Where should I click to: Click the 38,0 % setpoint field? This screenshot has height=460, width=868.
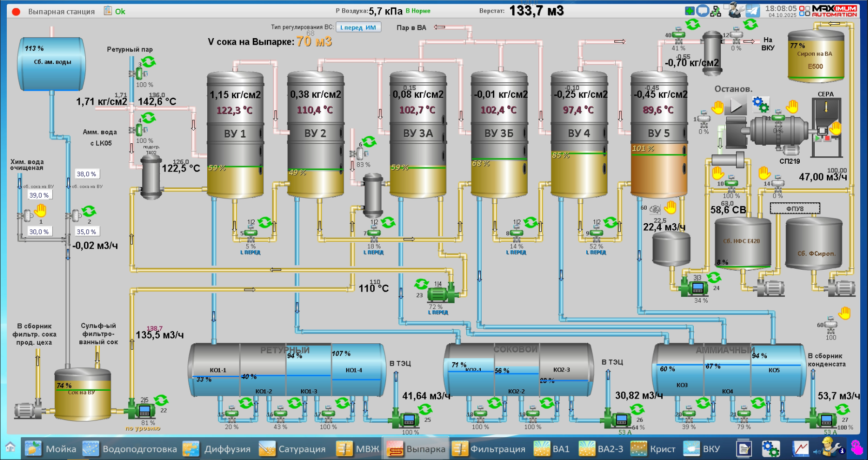(x=86, y=174)
